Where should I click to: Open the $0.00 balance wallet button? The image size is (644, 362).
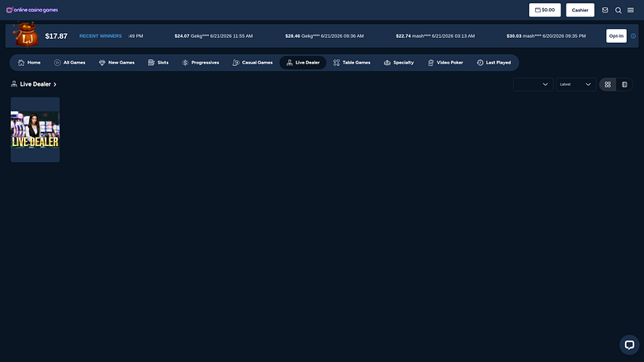pyautogui.click(x=545, y=10)
